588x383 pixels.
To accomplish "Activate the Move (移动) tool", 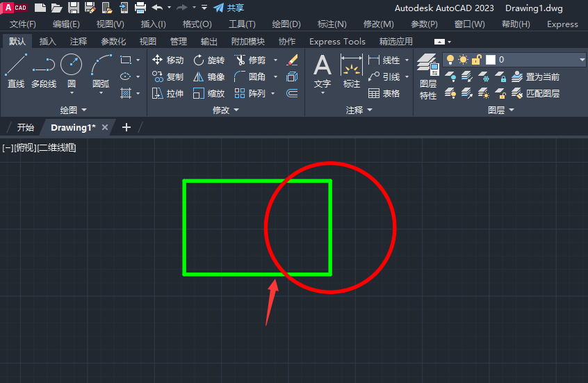I will 168,60.
